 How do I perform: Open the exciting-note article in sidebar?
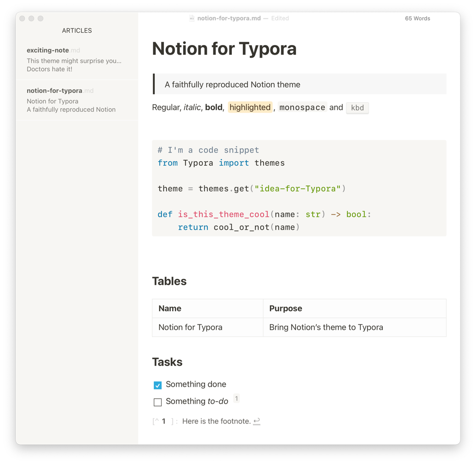(x=77, y=60)
